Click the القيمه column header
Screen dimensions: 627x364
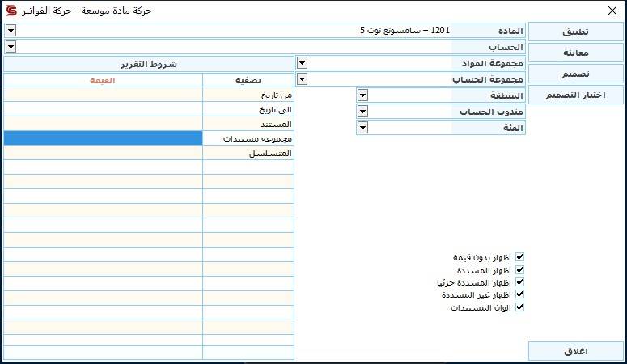point(104,80)
